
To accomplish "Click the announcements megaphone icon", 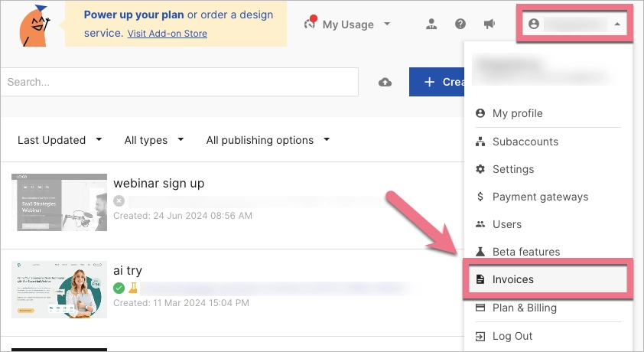I will [490, 24].
